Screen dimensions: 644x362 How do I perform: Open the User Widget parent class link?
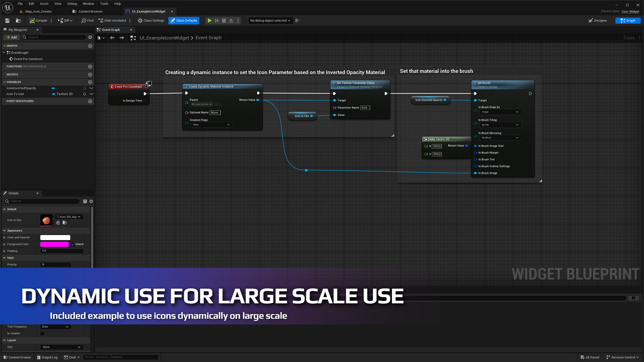630,11
